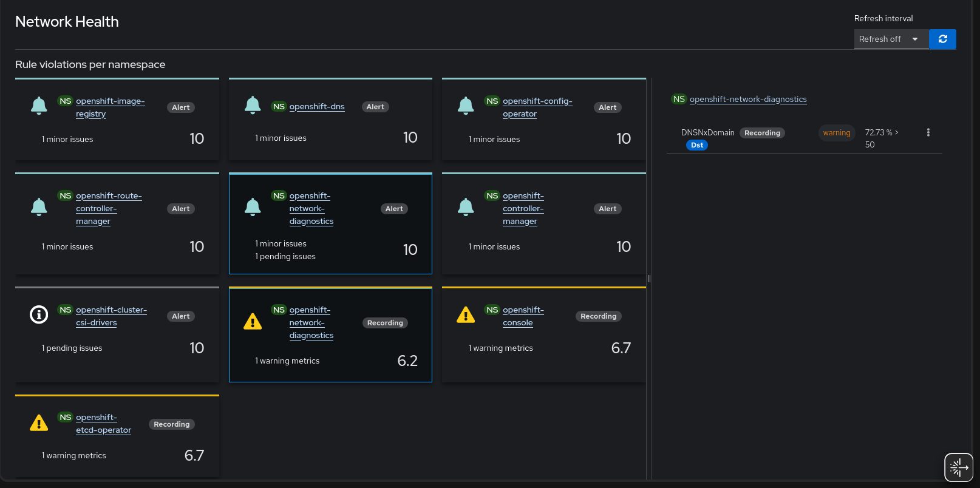Click the Dst badge under DNSNxDomain
The image size is (980, 488).
tap(697, 145)
